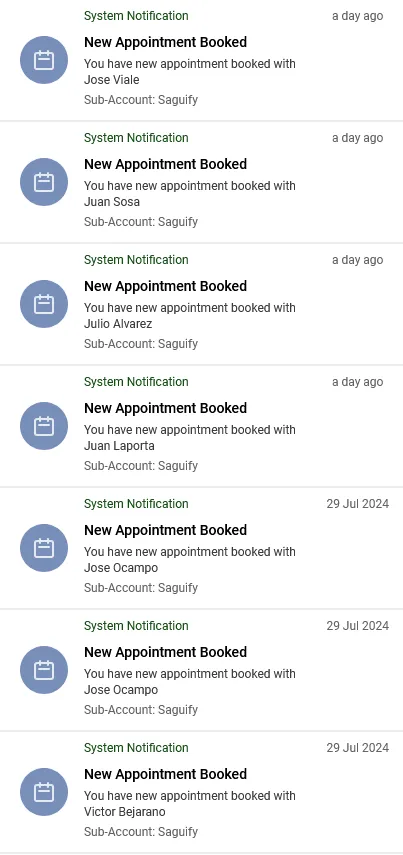
Task: Open the New Appointment Booked title for Jose Viale
Action: pos(165,42)
